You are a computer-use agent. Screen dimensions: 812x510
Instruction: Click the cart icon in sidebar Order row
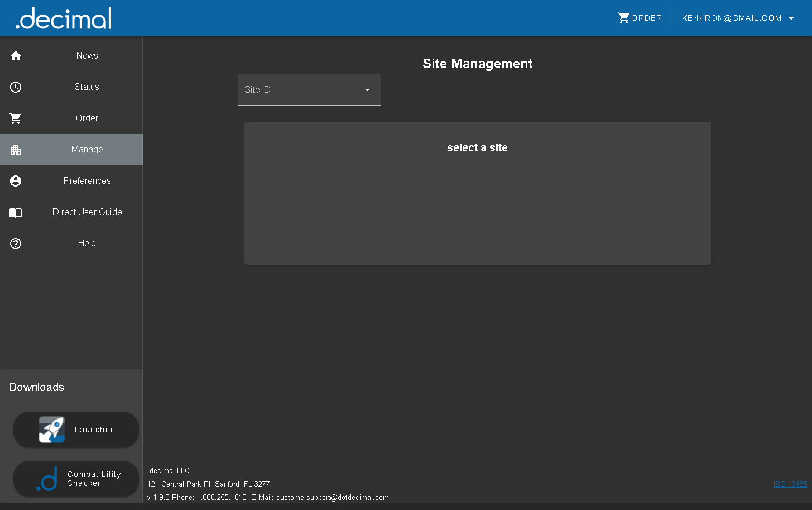click(x=16, y=118)
